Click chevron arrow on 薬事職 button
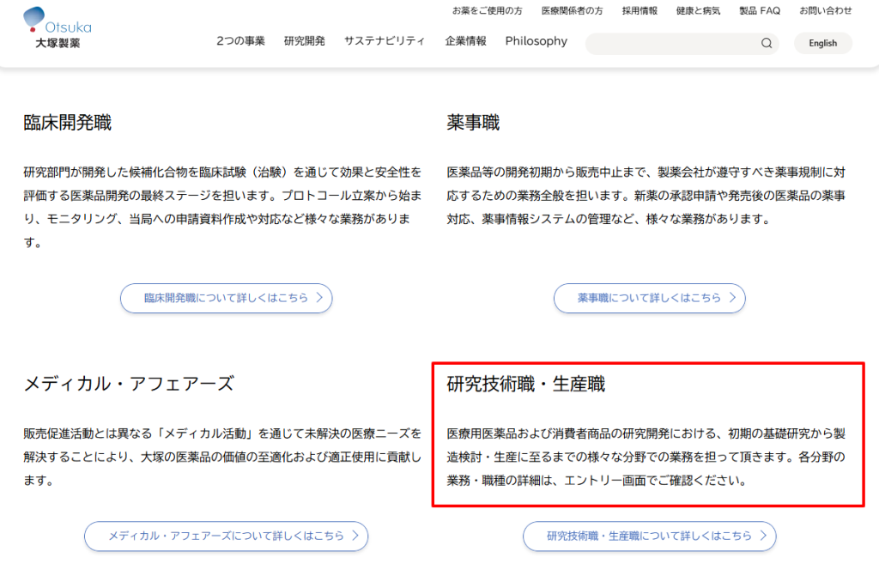The width and height of the screenshot is (879, 588). tap(732, 298)
